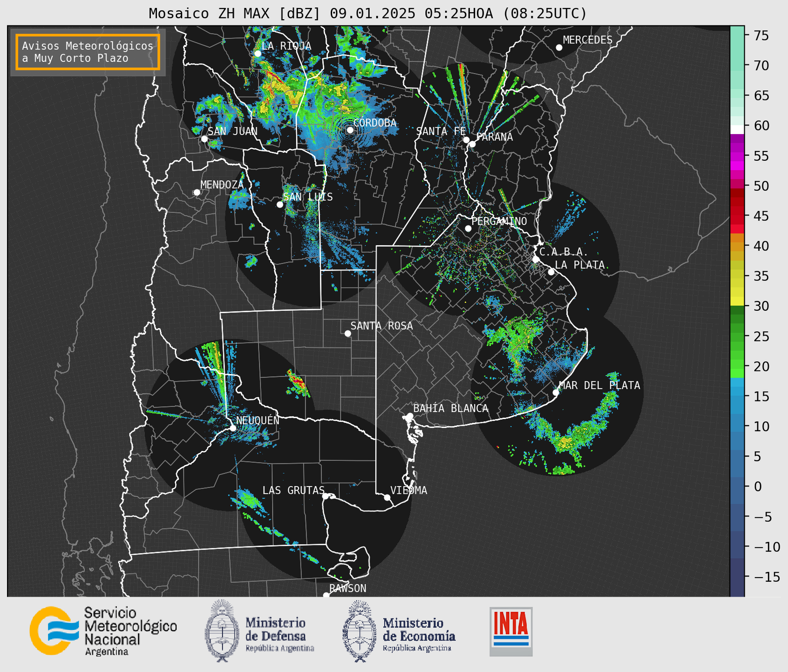Viewport: 788px width, 672px height.
Task: Click the SANTA ROSA label text
Action: coord(382,326)
